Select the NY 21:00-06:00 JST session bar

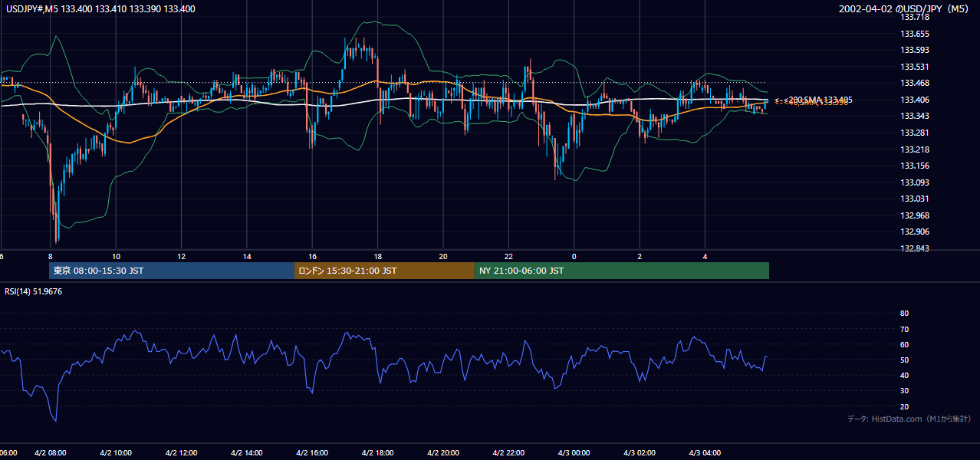click(x=621, y=271)
